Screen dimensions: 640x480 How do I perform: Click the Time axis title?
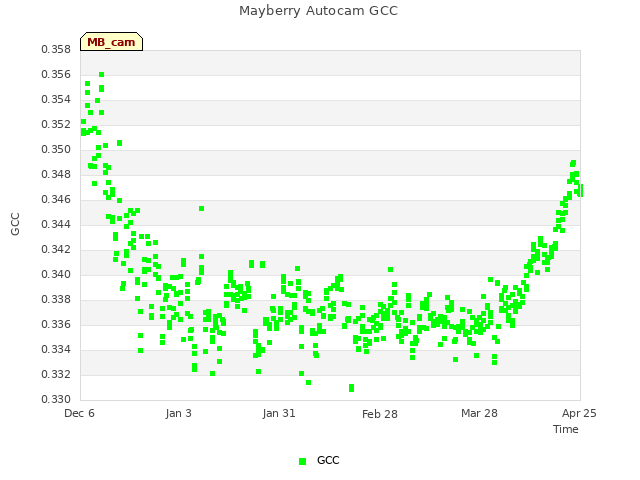point(566,429)
